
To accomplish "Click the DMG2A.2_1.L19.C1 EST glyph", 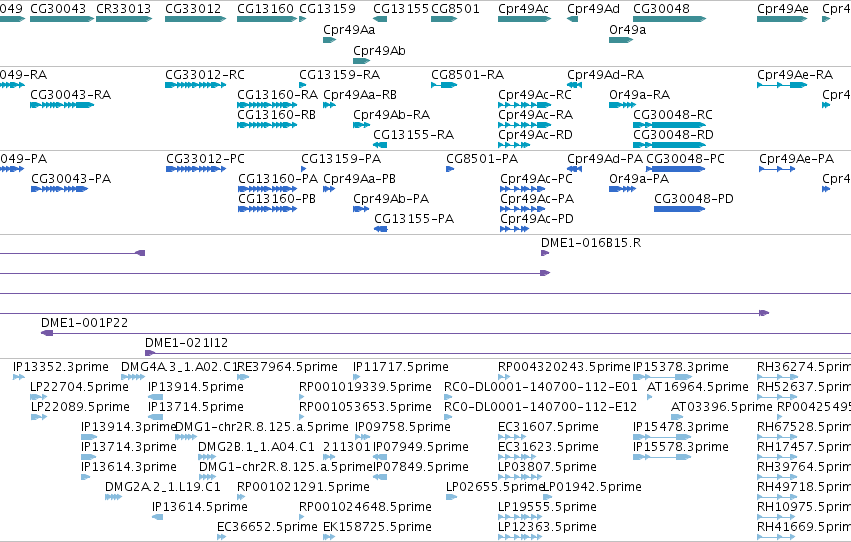I will (x=113, y=496).
